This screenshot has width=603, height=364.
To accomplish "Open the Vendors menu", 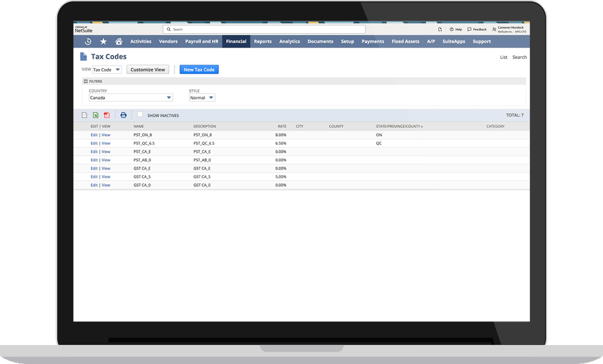I will [x=168, y=41].
